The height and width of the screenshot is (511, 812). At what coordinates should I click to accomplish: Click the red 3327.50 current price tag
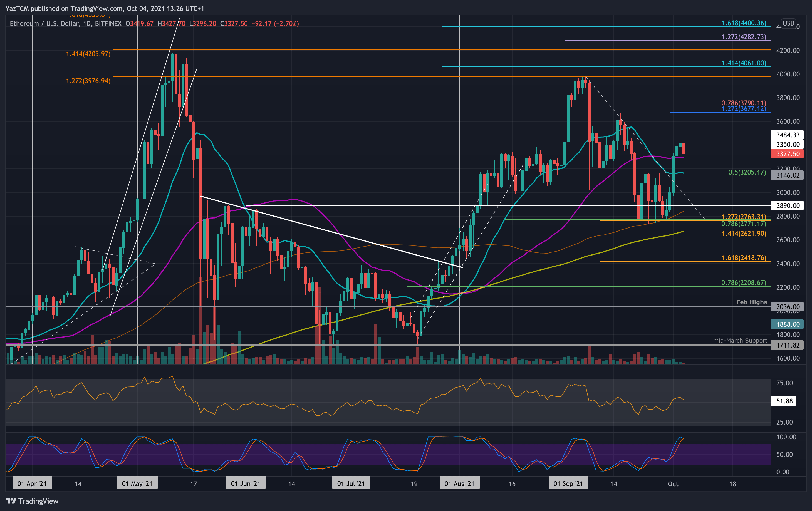(787, 154)
